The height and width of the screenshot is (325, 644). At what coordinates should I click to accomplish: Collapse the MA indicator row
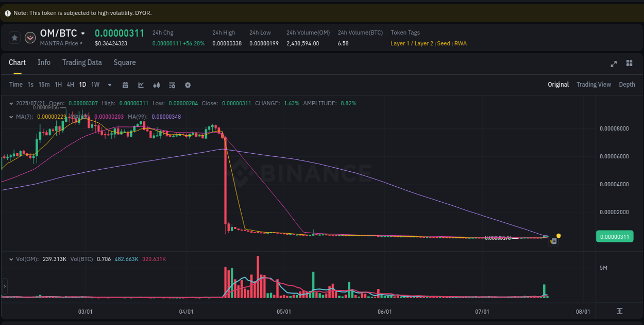pos(11,117)
